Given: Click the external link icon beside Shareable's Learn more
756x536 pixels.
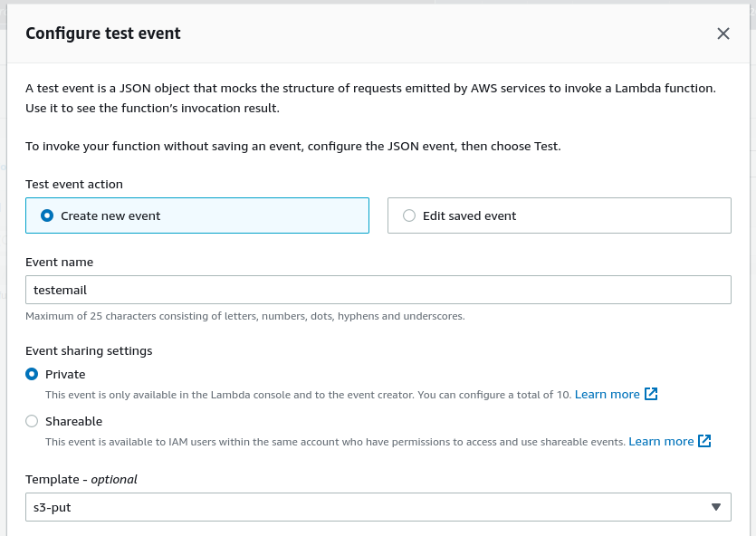Looking at the screenshot, I should point(703,441).
